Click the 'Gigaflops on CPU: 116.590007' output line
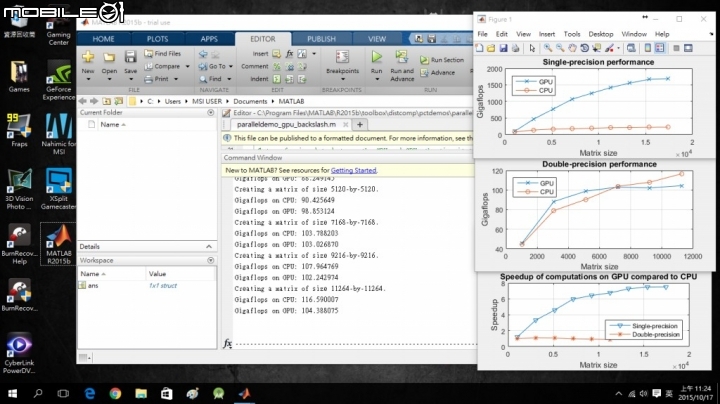The height and width of the screenshot is (404, 720). 286,299
